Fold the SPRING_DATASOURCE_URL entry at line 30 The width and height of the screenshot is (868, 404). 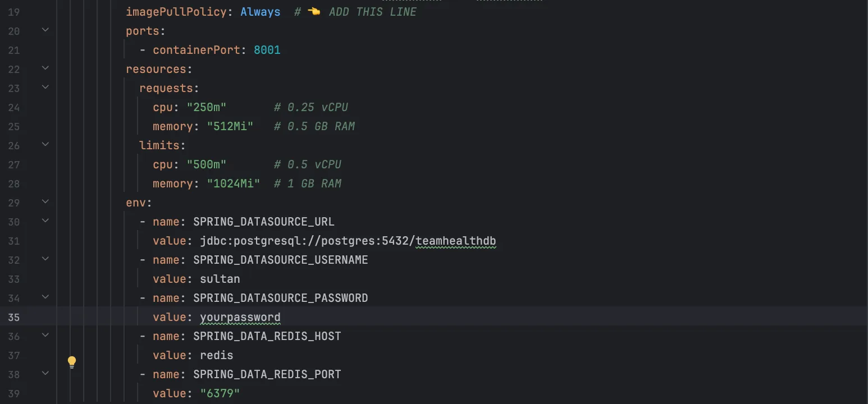(45, 221)
